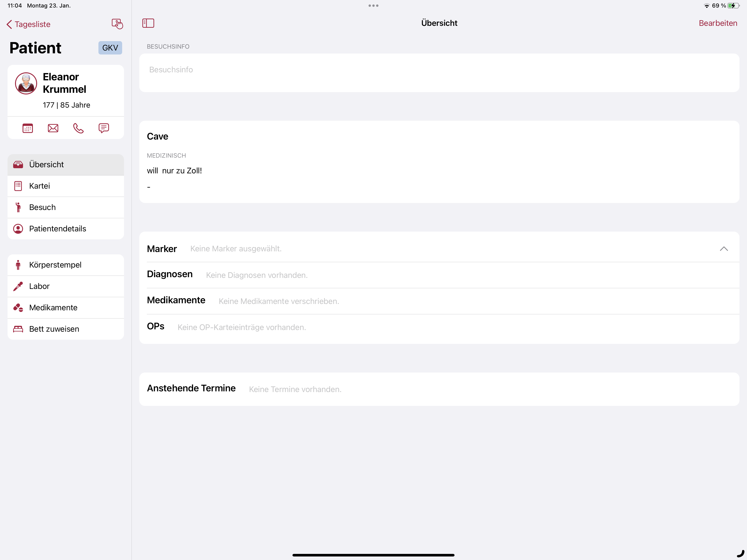
Task: Open Labor section
Action: pos(66,286)
